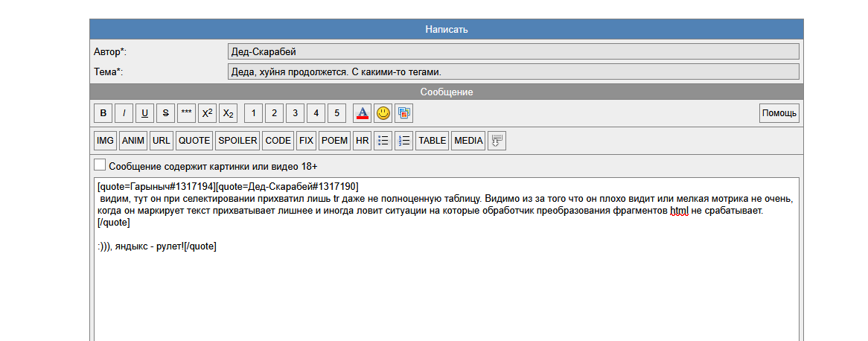Click the Помощь help button
The image size is (868, 341).
click(x=779, y=113)
